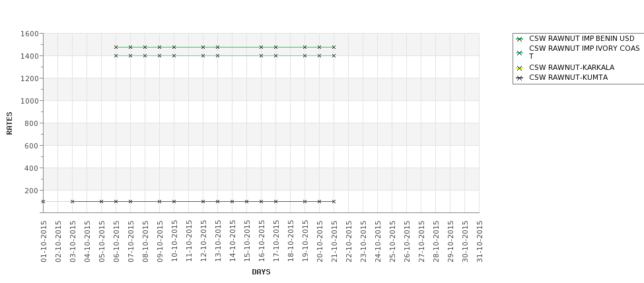Select Kumta data point on 21-10-2015

tap(334, 201)
